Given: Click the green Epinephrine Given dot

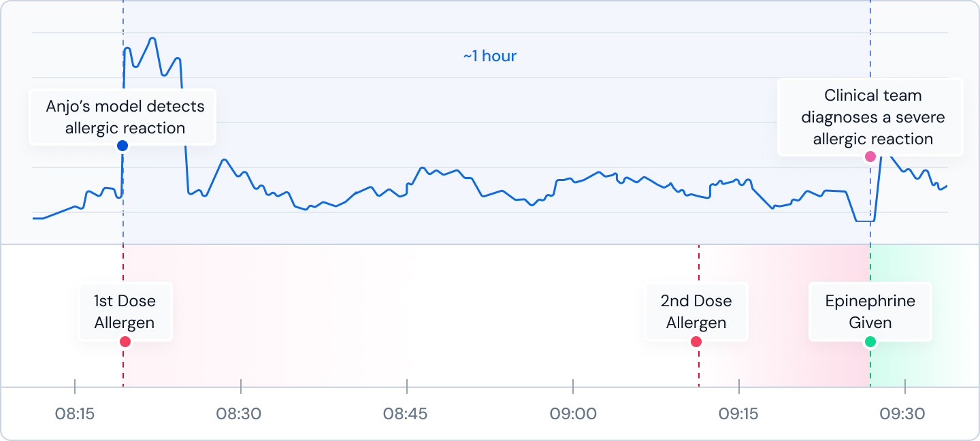Looking at the screenshot, I should [870, 342].
